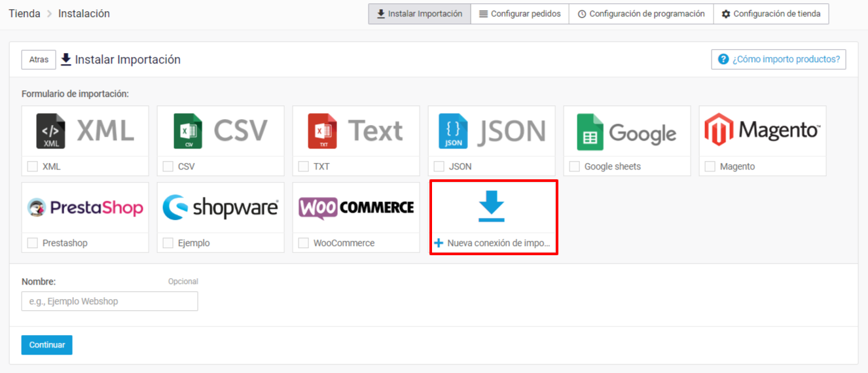The height and width of the screenshot is (373, 868).
Task: Click the Google Sheets logo
Action: point(627,132)
